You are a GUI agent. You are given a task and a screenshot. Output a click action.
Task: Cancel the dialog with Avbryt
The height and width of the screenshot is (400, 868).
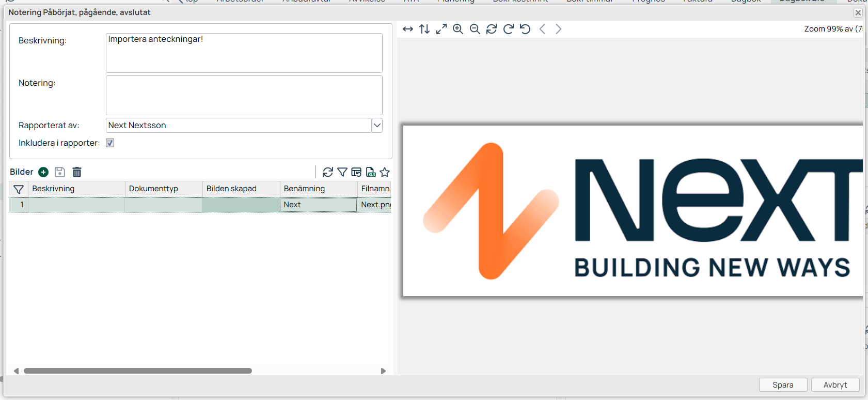[x=835, y=385]
